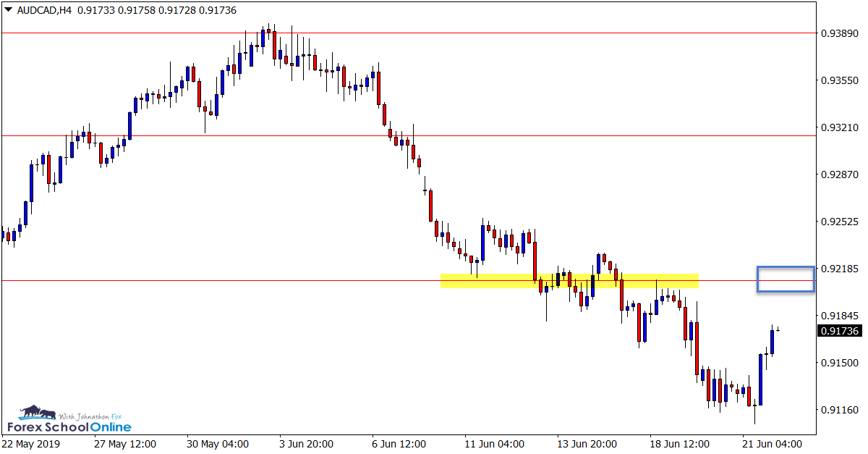This screenshot has height=454, width=868.
Task: Select the yellow highlighted resistance zone rectangle
Action: (569, 280)
